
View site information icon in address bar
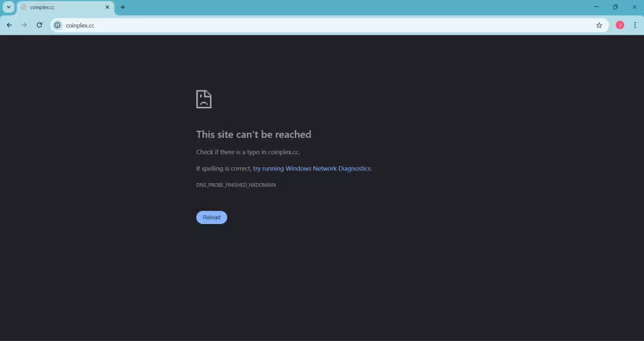(57, 25)
